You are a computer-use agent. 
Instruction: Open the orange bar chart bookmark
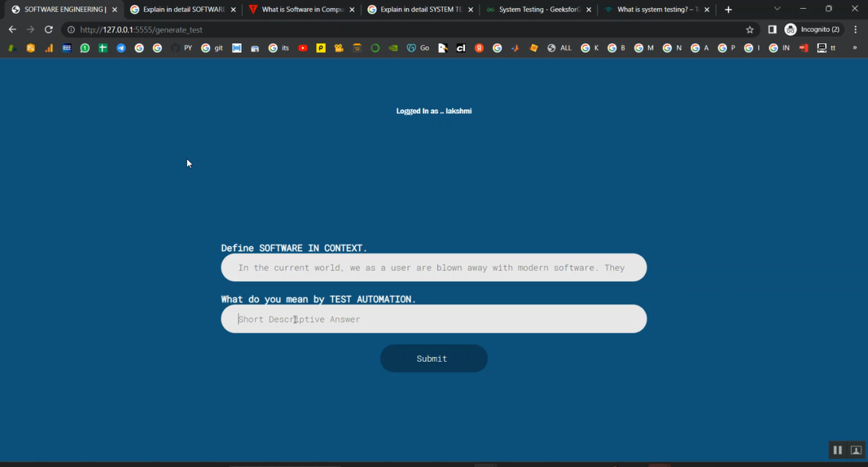tap(49, 48)
